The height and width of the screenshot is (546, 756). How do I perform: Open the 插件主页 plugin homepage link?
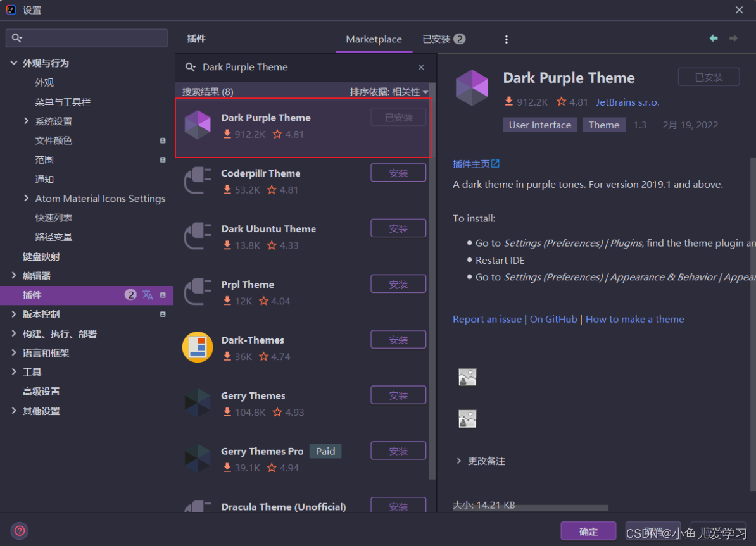pyautogui.click(x=471, y=164)
